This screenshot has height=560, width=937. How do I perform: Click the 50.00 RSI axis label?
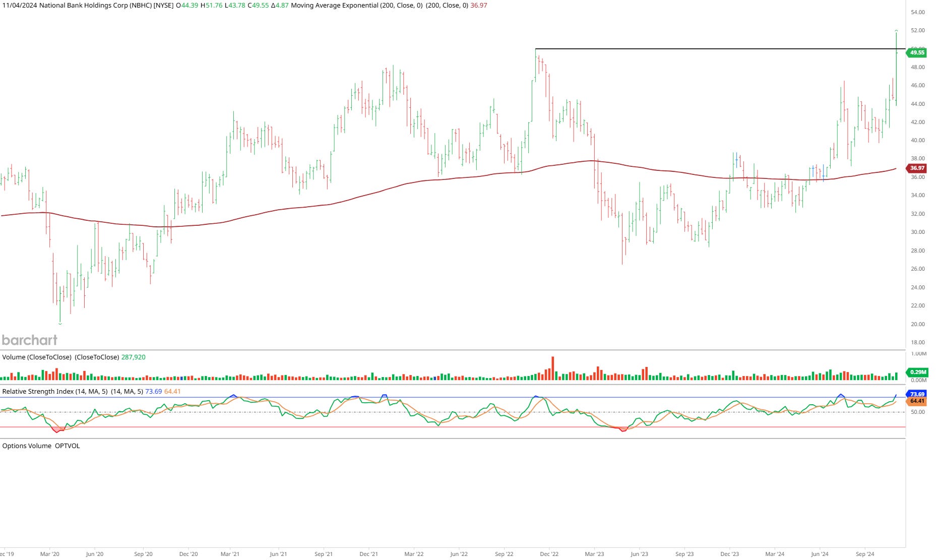pyautogui.click(x=918, y=412)
